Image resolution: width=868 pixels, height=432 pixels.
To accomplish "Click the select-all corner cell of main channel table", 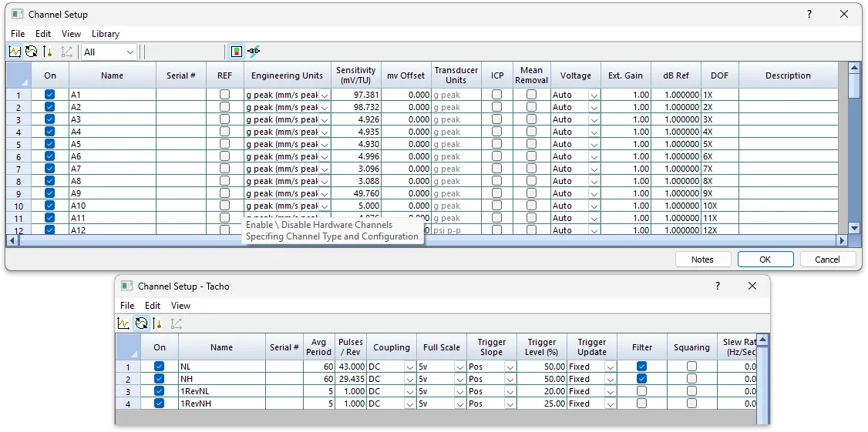I will click(19, 75).
